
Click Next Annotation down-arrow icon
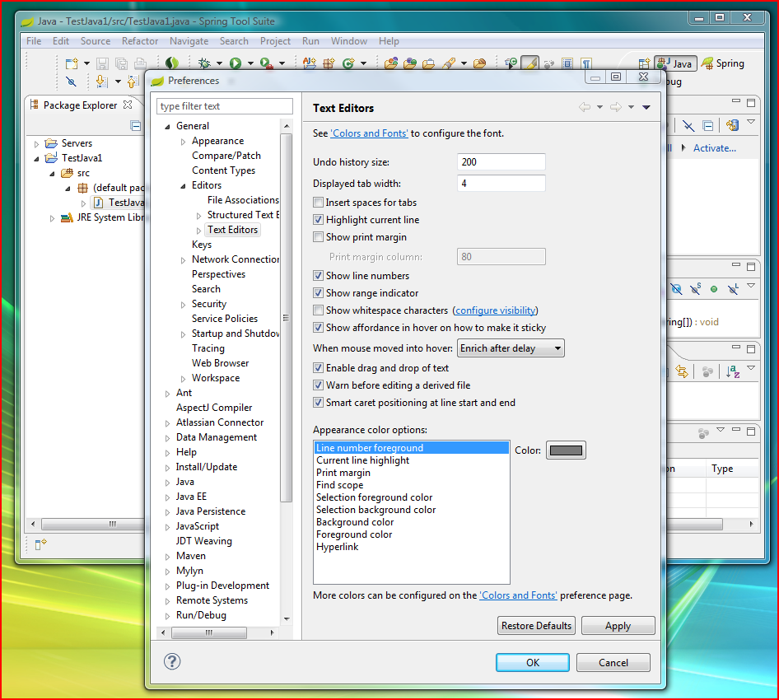(100, 82)
